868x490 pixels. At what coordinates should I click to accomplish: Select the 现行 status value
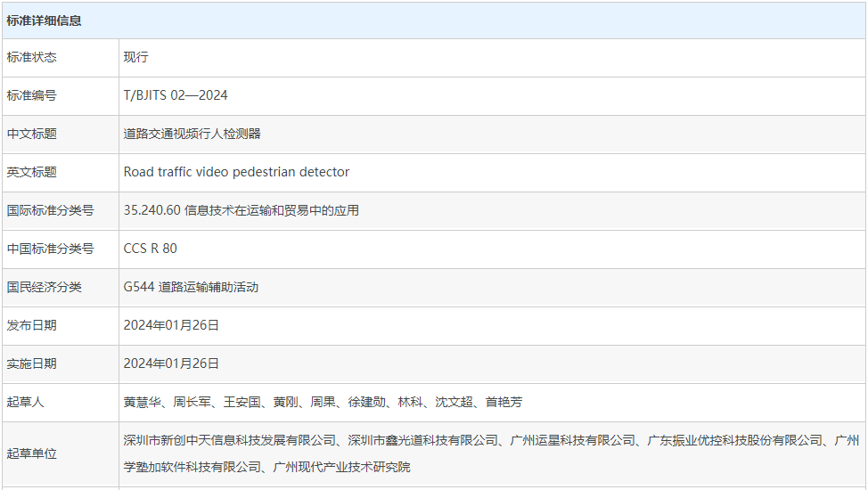pos(136,57)
